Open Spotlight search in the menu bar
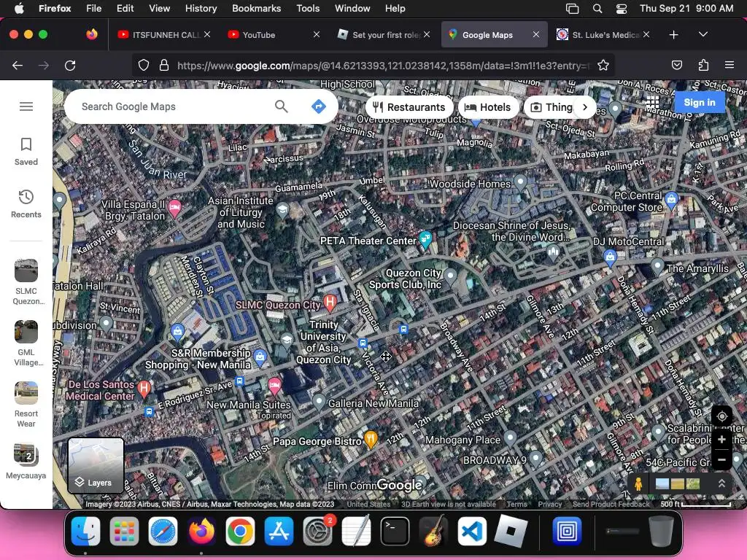 597,9
